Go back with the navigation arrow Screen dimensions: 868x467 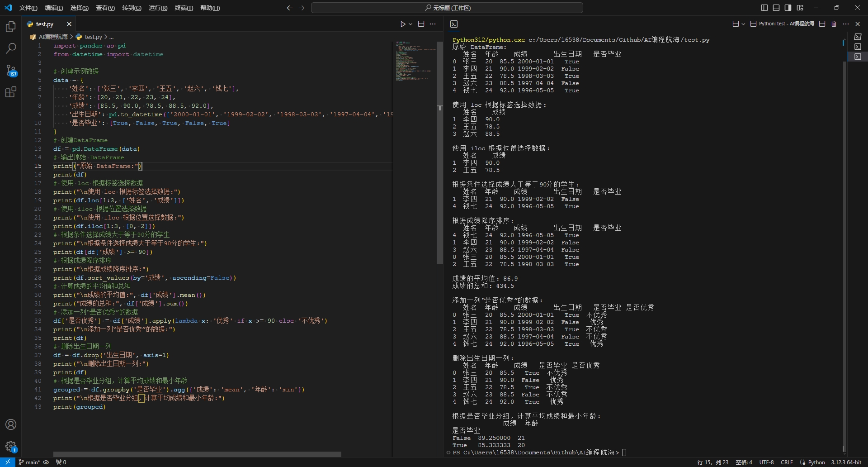coord(290,8)
